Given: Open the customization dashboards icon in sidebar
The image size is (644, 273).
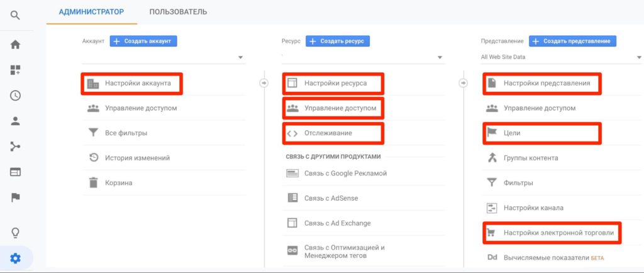Looking at the screenshot, I should coord(16,70).
